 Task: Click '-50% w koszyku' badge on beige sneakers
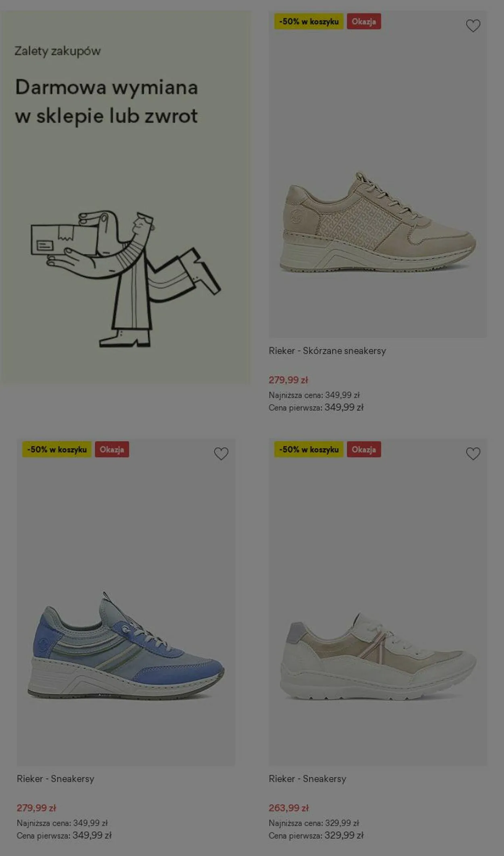[309, 21]
